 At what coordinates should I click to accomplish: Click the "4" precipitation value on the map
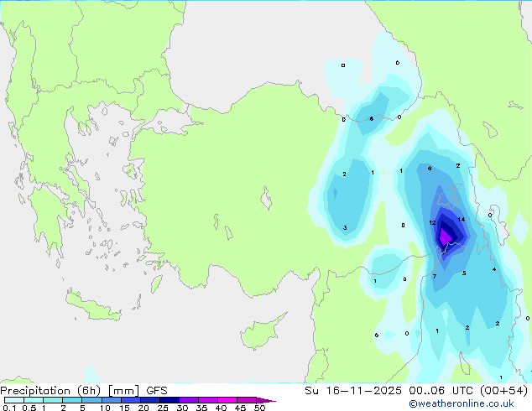click(494, 269)
